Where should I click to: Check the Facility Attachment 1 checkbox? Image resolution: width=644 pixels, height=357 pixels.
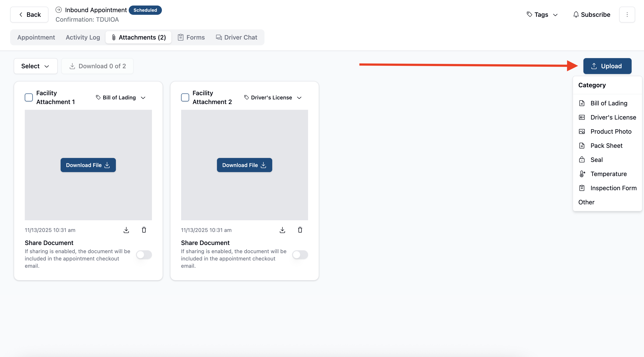click(x=29, y=97)
